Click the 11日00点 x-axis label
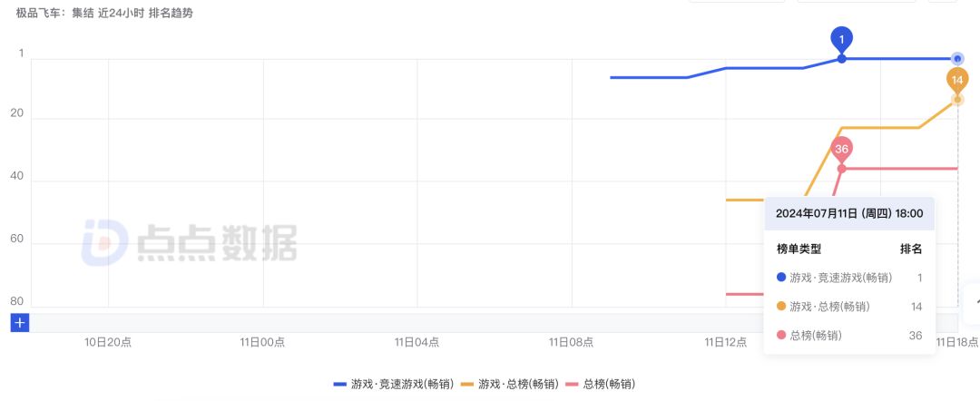This screenshot has height=401, width=980. [x=262, y=342]
